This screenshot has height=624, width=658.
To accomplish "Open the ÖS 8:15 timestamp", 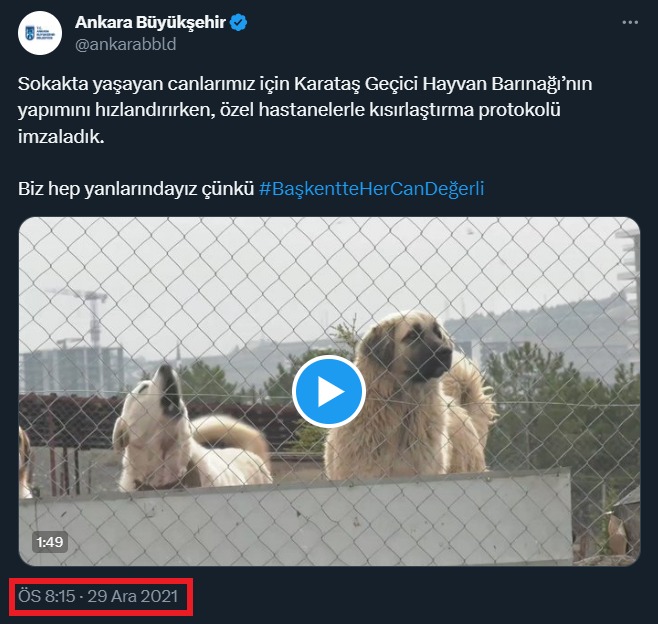I will pyautogui.click(x=47, y=596).
